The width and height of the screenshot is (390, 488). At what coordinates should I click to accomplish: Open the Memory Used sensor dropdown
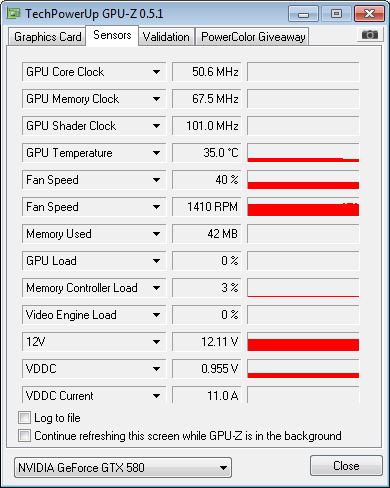point(156,234)
